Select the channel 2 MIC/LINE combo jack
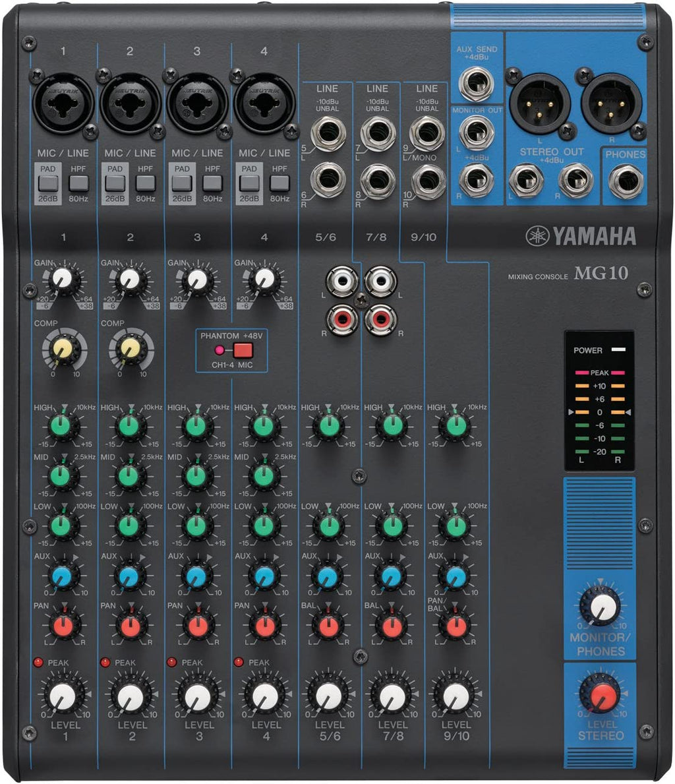The height and width of the screenshot is (784, 675). point(130,103)
